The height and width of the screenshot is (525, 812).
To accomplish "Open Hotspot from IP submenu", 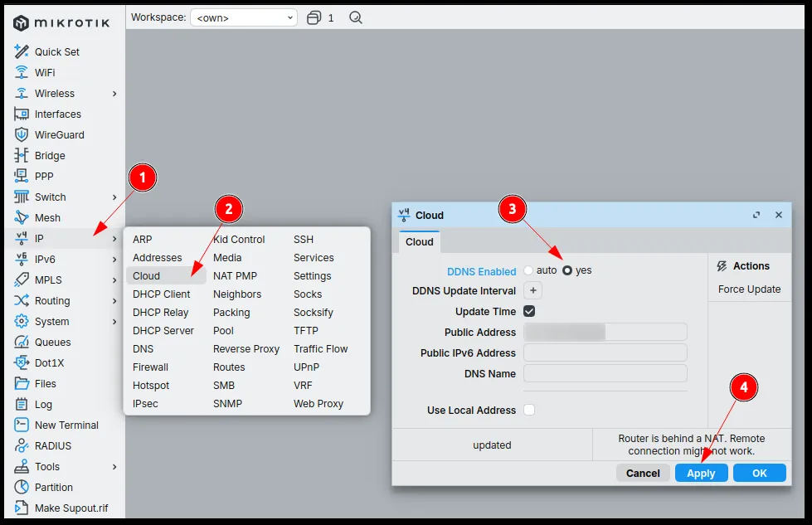I will pyautogui.click(x=151, y=385).
